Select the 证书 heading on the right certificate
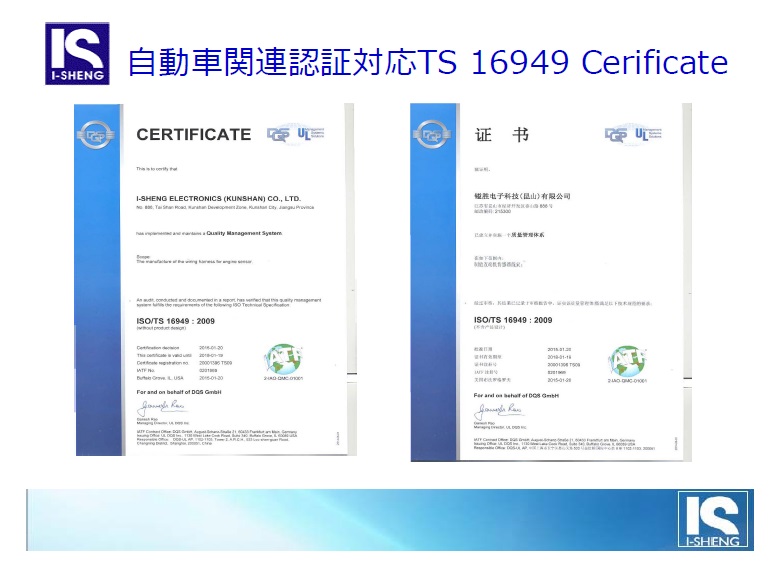This screenshot has height=568, width=770. 501,135
